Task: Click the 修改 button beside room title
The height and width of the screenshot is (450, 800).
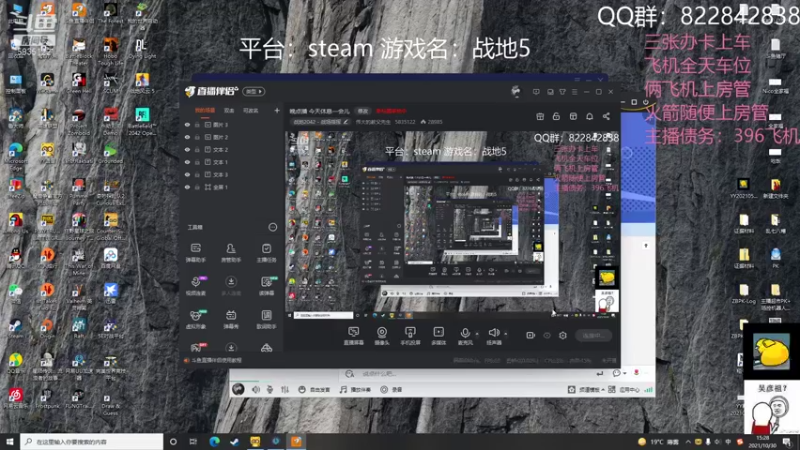Action: click(363, 111)
